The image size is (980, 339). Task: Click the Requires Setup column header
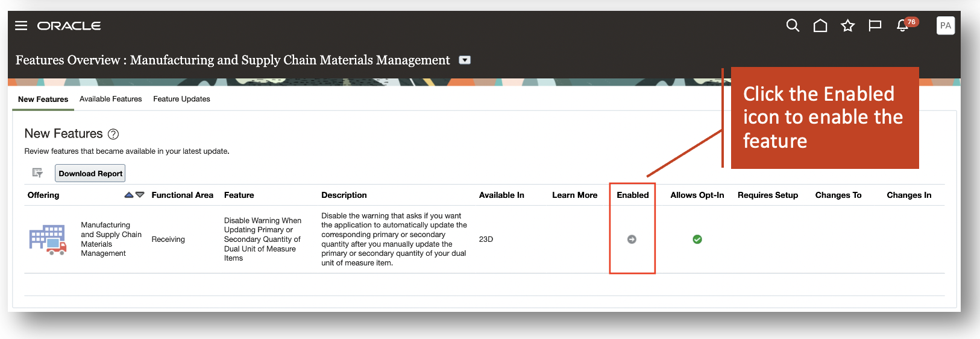768,195
